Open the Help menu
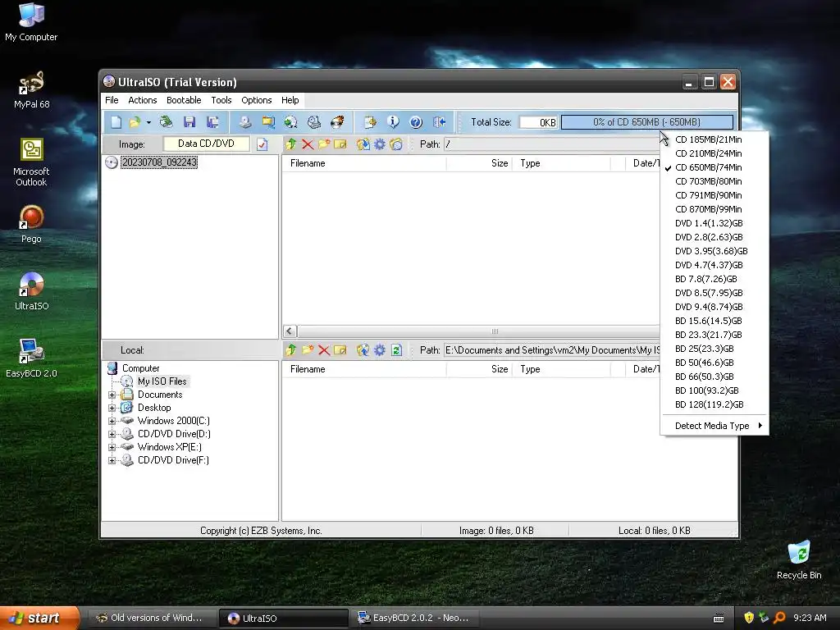The width and height of the screenshot is (840, 630). coord(290,100)
